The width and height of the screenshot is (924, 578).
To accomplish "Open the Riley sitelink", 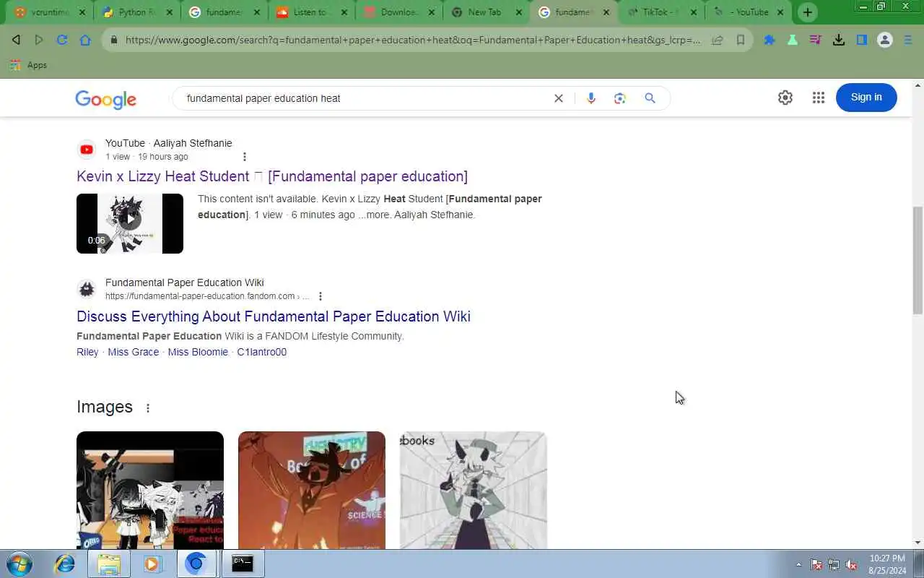I will [x=87, y=352].
